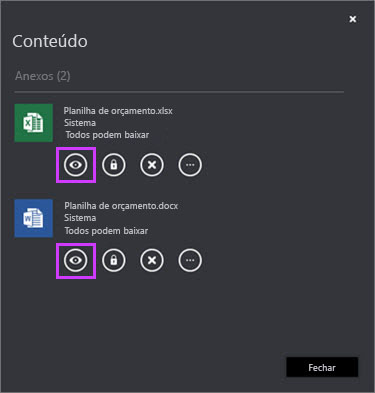Remove the xlsx attachment with the X icon
Viewport: 375px width, 393px height.
152,165
